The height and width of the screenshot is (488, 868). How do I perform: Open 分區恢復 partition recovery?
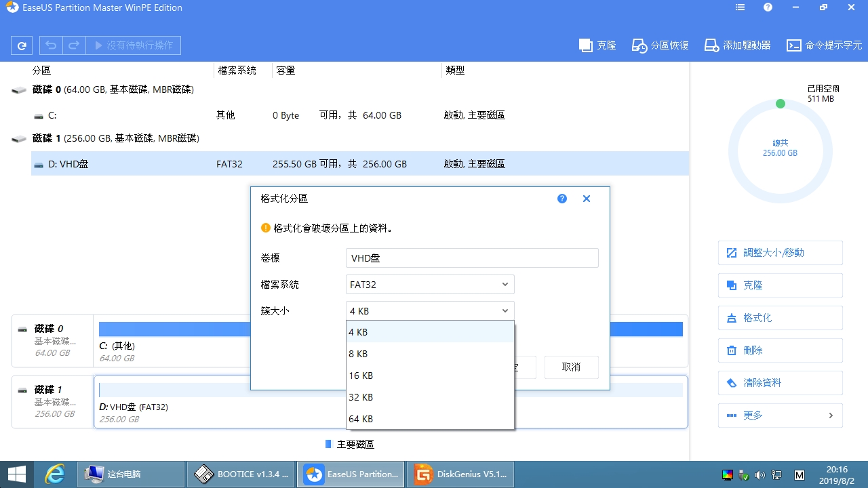tap(660, 45)
